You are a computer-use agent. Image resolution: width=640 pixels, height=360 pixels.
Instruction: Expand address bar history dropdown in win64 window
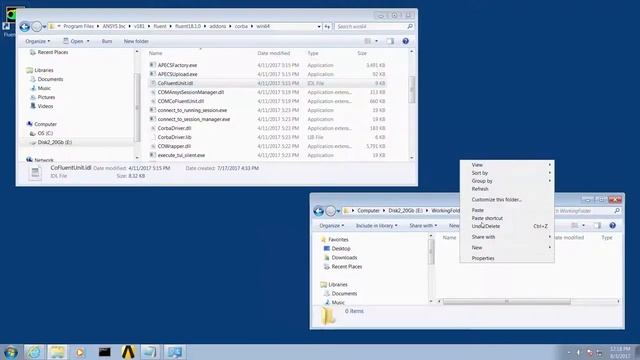click(319, 27)
